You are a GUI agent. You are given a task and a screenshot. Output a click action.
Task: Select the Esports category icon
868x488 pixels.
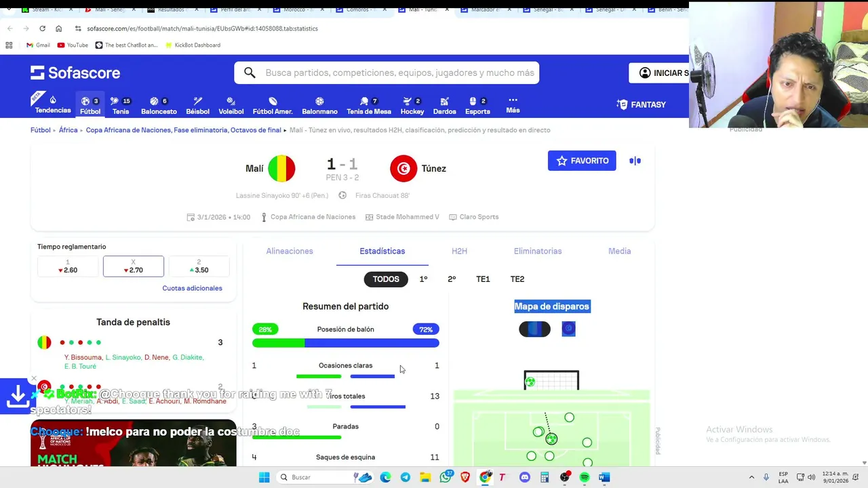pos(477,105)
